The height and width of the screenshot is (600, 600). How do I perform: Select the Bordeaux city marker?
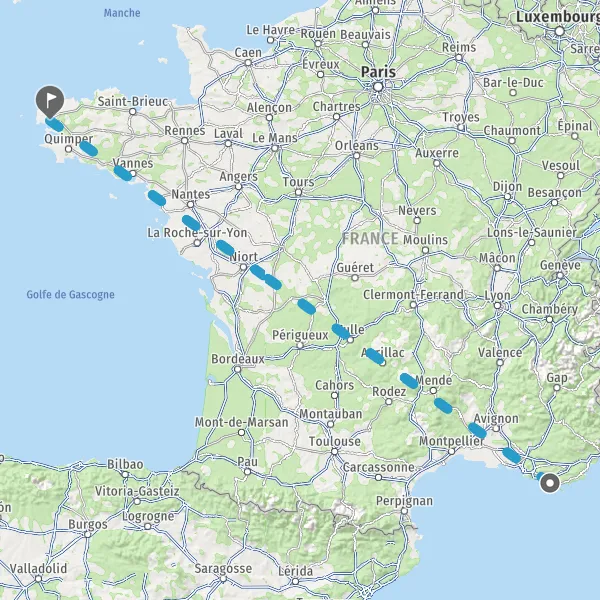[x=238, y=369]
